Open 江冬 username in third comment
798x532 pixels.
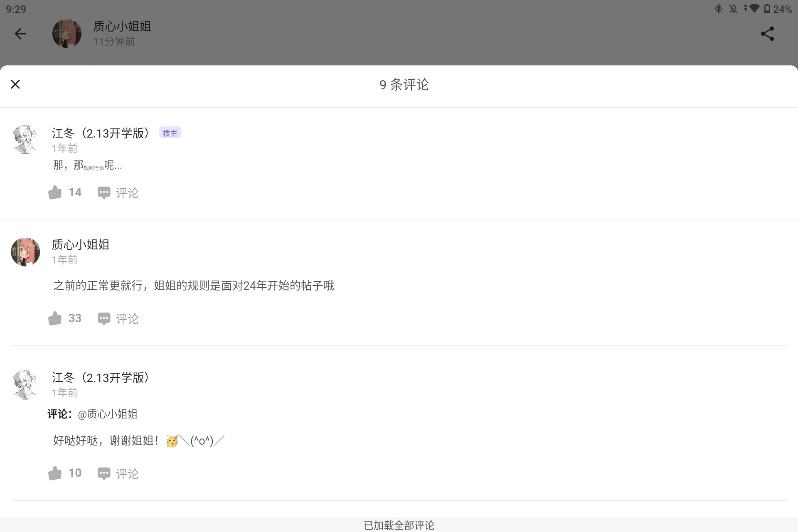[x=101, y=377]
